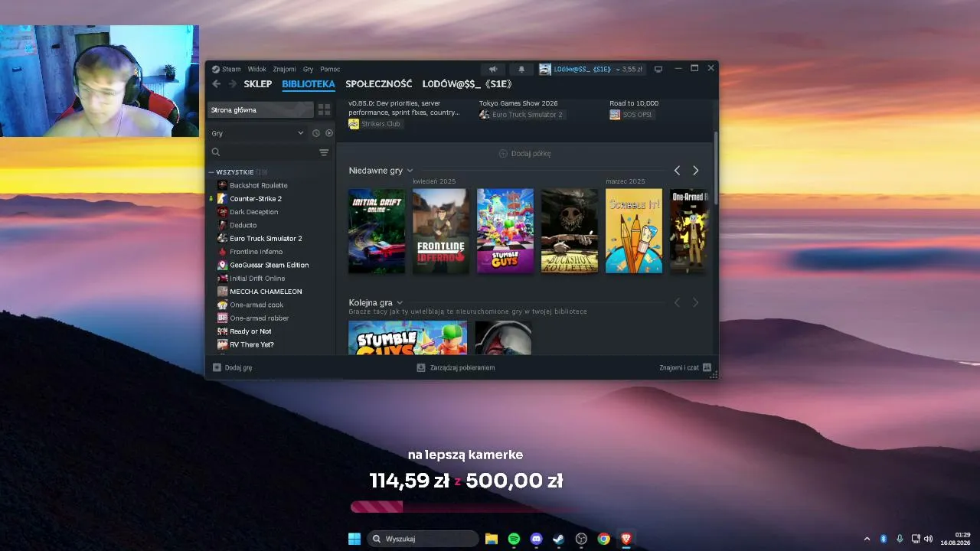980x551 pixels.
Task: Select Buckshot Roulette in game list
Action: coord(259,185)
